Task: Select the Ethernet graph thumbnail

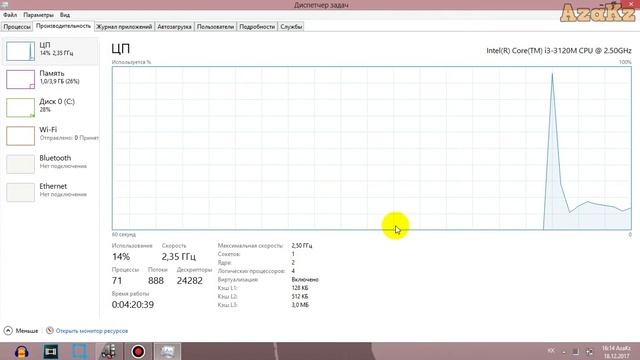Action: tap(20, 192)
